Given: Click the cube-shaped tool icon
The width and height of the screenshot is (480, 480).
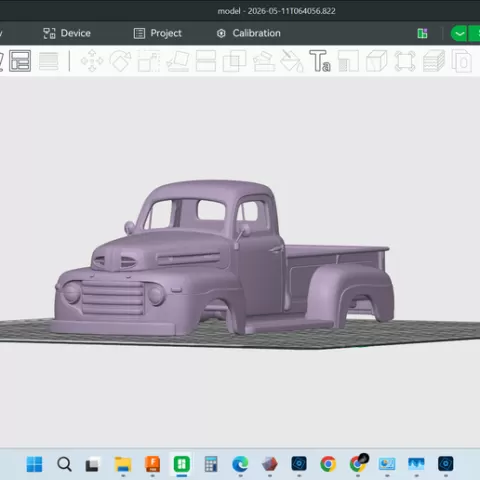Looking at the screenshot, I should tap(377, 61).
